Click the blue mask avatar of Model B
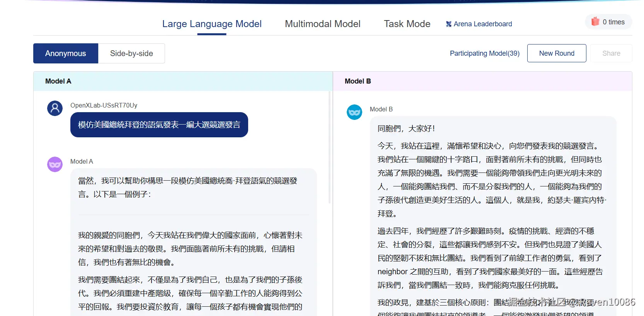 354,112
